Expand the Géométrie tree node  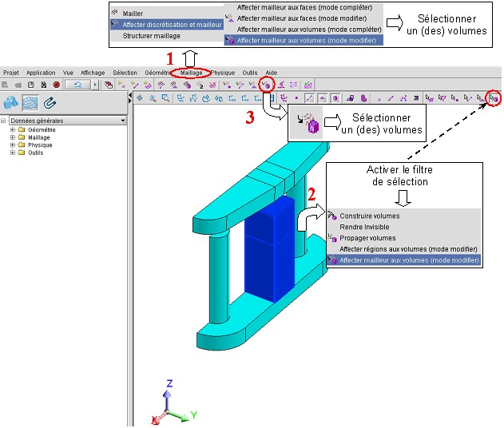coord(13,129)
